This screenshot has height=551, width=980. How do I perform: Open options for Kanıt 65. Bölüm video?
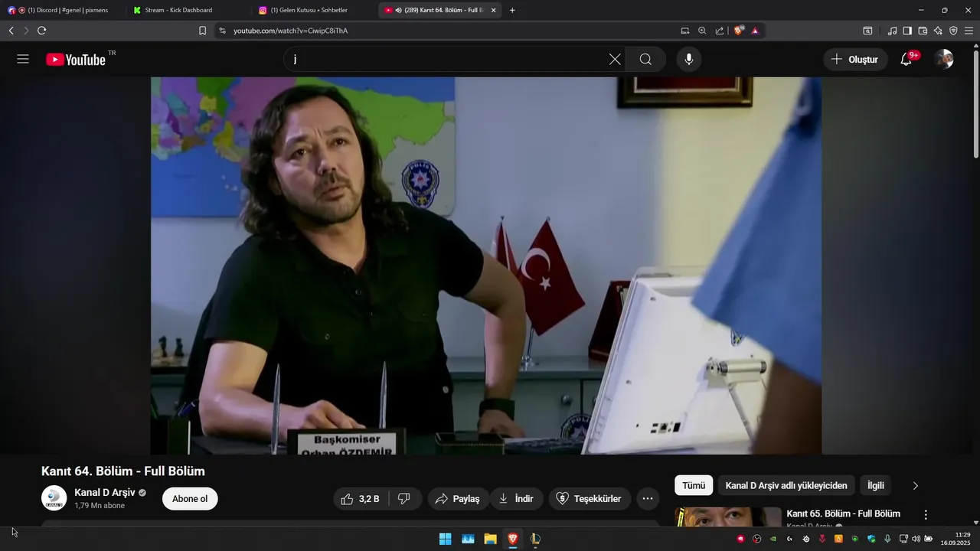tap(926, 515)
